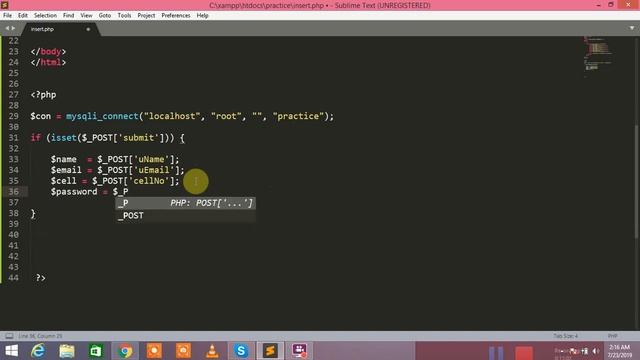Viewport: 640px width, 360px height.
Task: Open the taskbar clock showing 2:16 AM
Action: pos(620,351)
